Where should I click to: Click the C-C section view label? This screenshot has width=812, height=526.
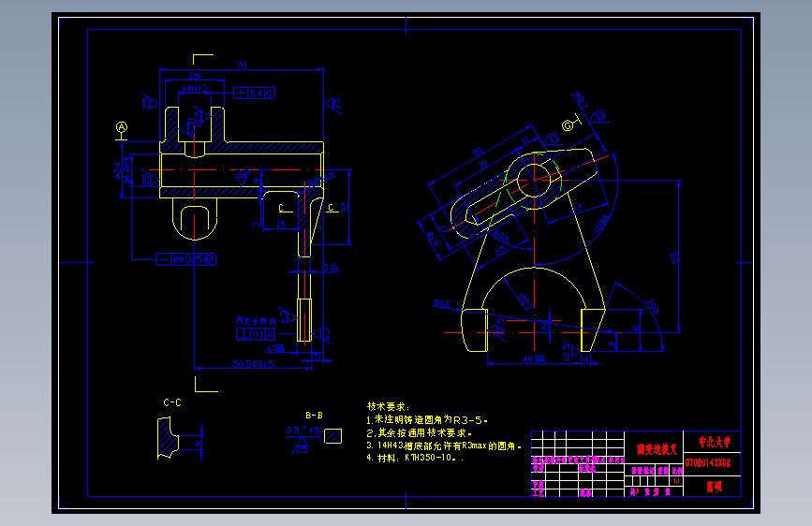tap(172, 402)
